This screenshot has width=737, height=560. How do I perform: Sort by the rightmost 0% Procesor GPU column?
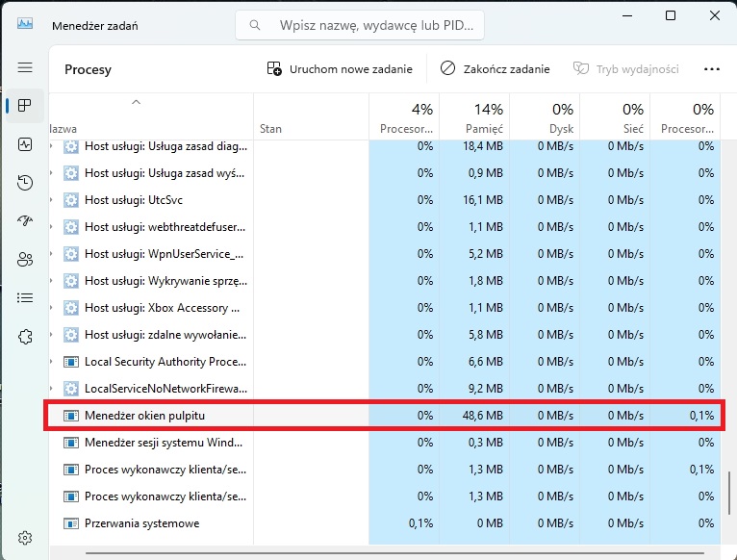(685, 116)
